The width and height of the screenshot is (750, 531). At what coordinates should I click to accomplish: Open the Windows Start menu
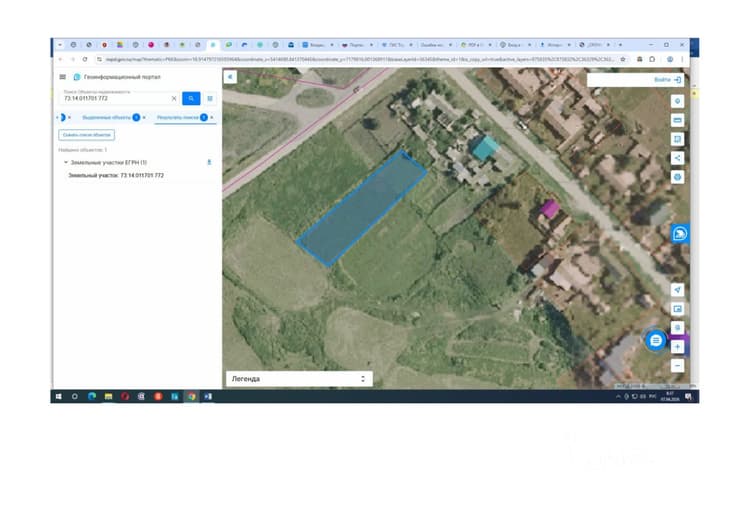(59, 397)
